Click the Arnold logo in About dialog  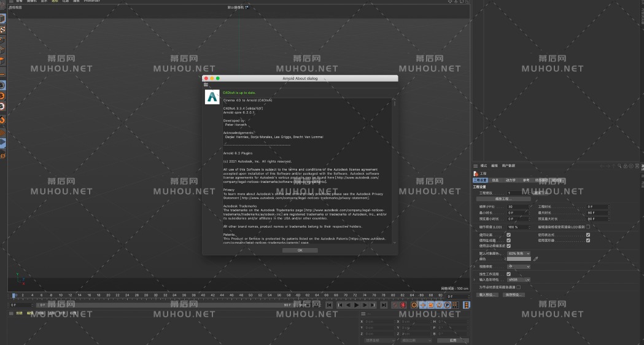tap(212, 97)
